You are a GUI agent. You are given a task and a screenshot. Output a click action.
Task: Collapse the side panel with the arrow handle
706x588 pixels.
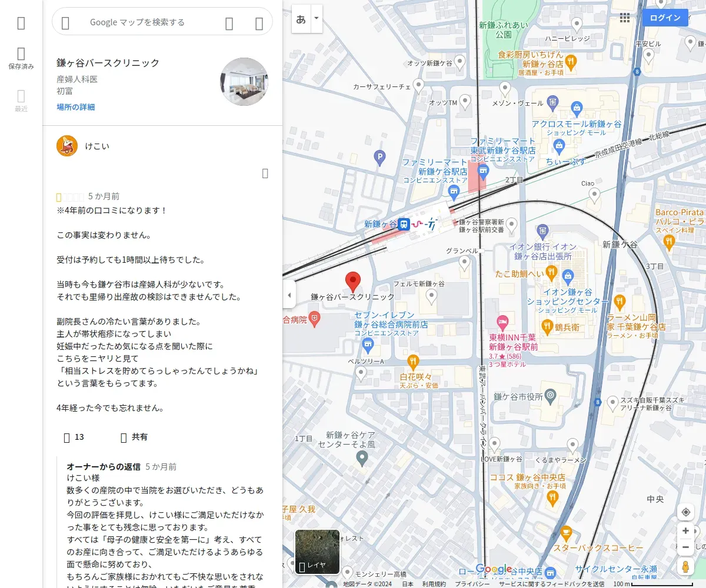(x=289, y=294)
